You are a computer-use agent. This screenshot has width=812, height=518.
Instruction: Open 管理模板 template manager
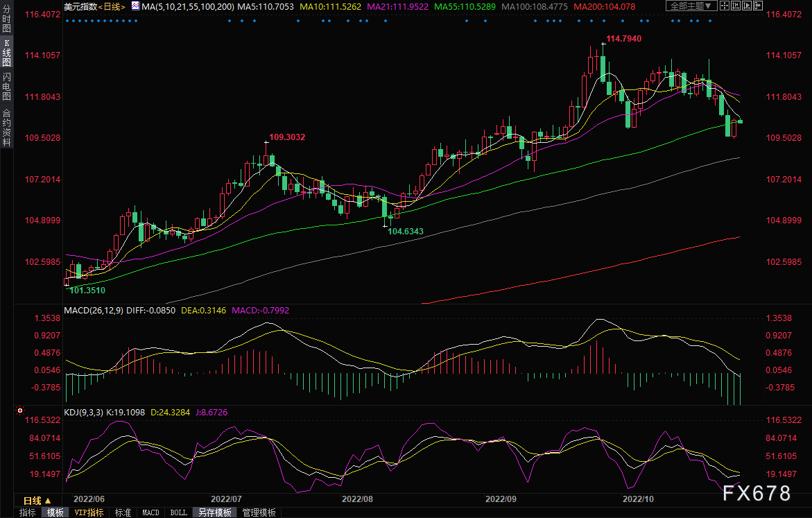click(258, 512)
